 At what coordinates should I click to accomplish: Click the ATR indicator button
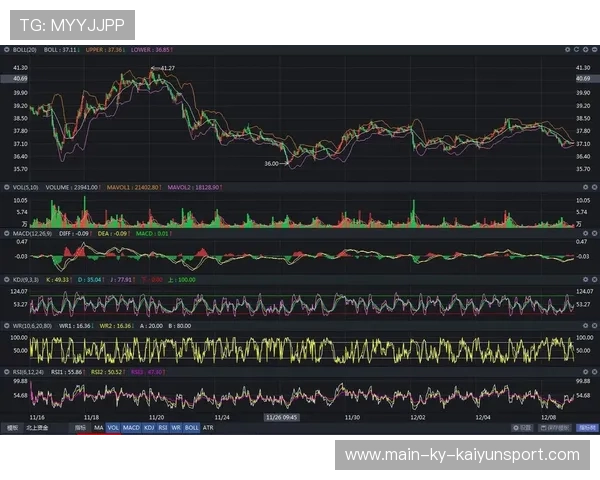click(x=208, y=427)
